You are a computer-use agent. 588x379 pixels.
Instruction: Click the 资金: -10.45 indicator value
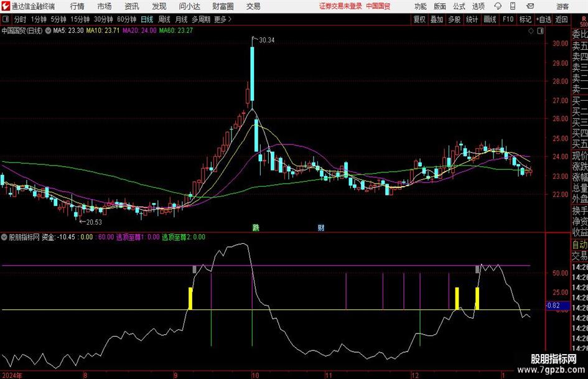click(58, 237)
